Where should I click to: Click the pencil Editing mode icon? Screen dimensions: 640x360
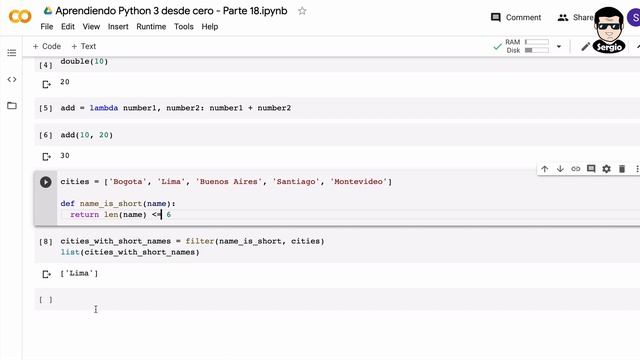(585, 47)
